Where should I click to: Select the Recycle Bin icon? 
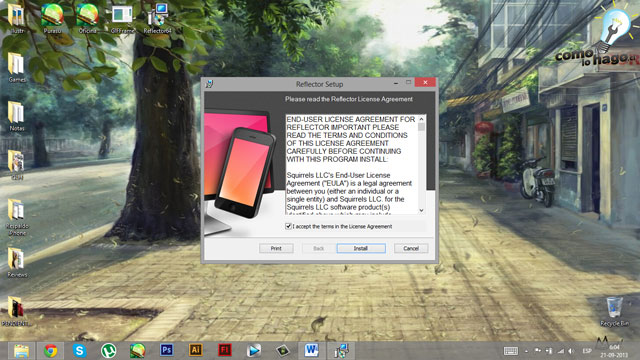(x=614, y=312)
